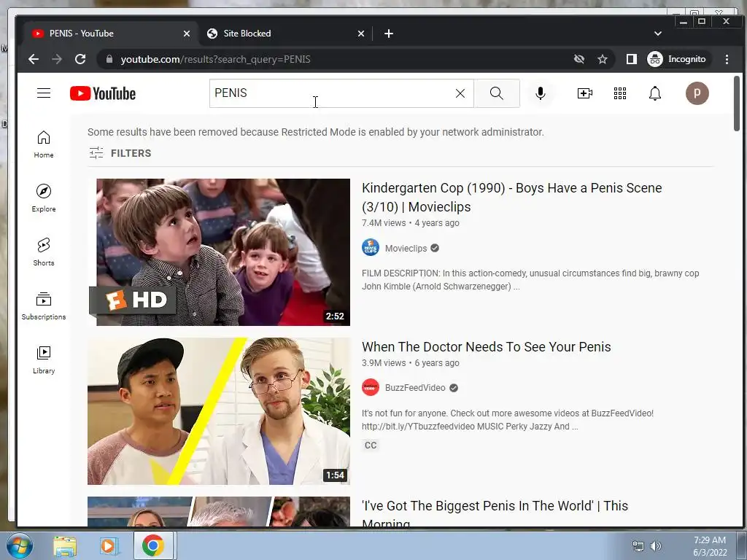Open 'When The Doctor Needs To See' title

coord(486,346)
